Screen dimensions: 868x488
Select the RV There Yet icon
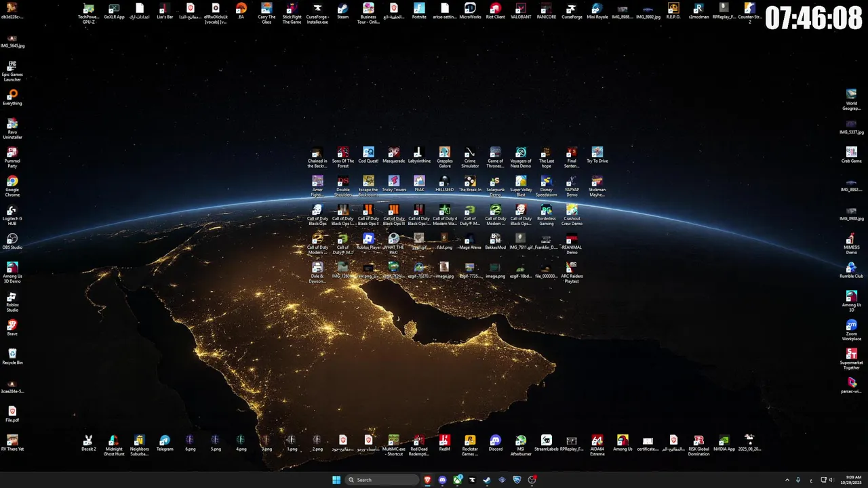point(12,443)
